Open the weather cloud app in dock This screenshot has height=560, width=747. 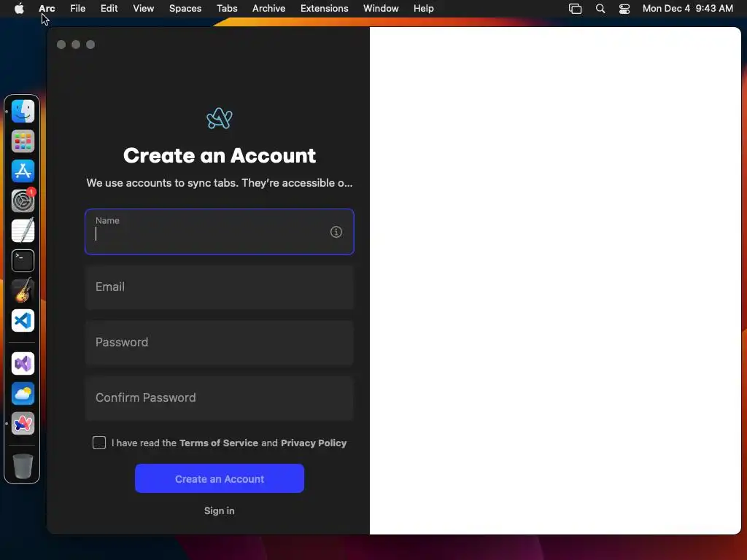(23, 394)
